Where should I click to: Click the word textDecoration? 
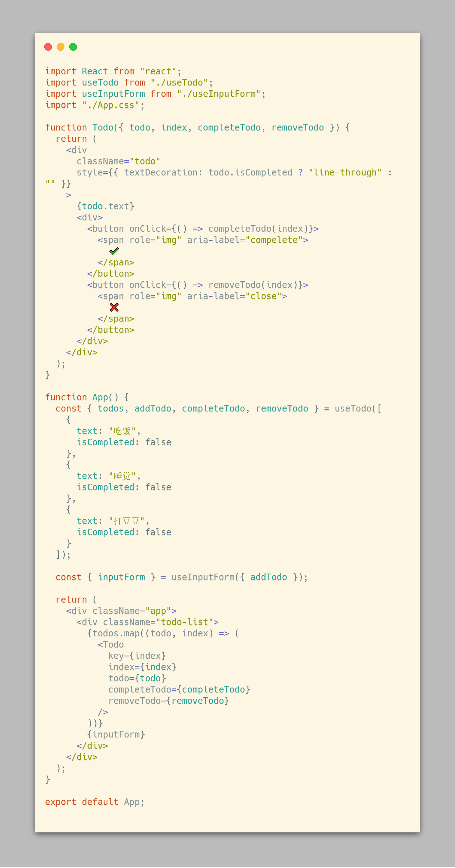pos(161,173)
